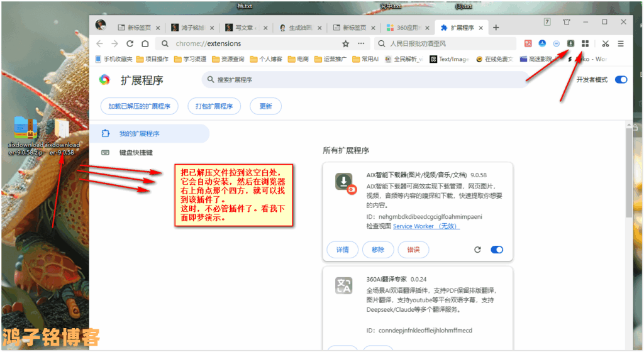This screenshot has height=352, width=644.
Task: Reload the AIX智能下载器 extension
Action: [477, 250]
